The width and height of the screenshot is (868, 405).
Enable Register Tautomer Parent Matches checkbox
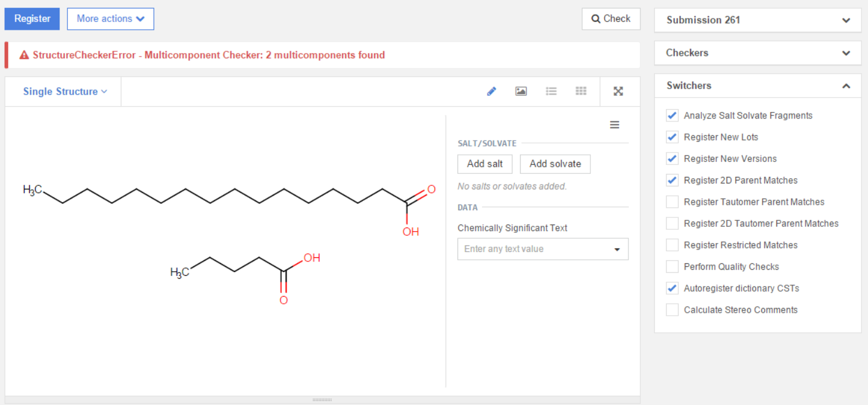pos(672,202)
